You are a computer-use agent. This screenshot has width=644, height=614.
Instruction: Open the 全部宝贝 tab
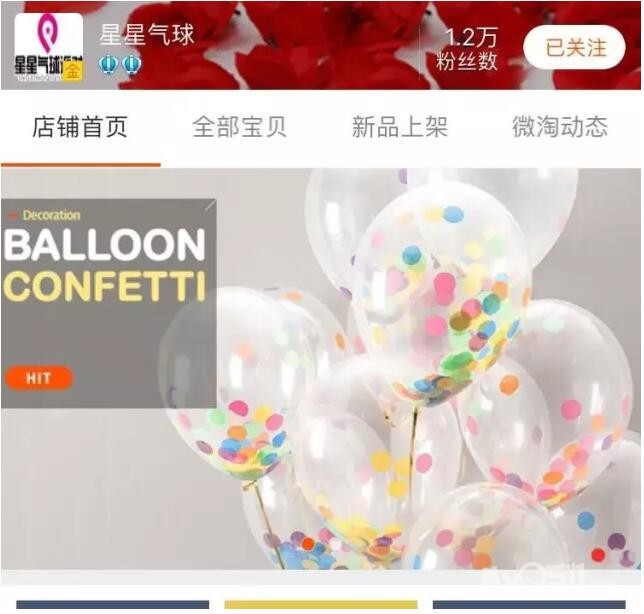(x=239, y=127)
